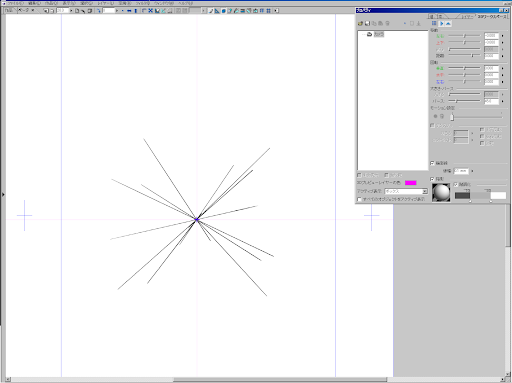Click the magenta 3D preview layer color swatch
Image resolution: width=512 pixels, height=383 pixels.
[411, 183]
